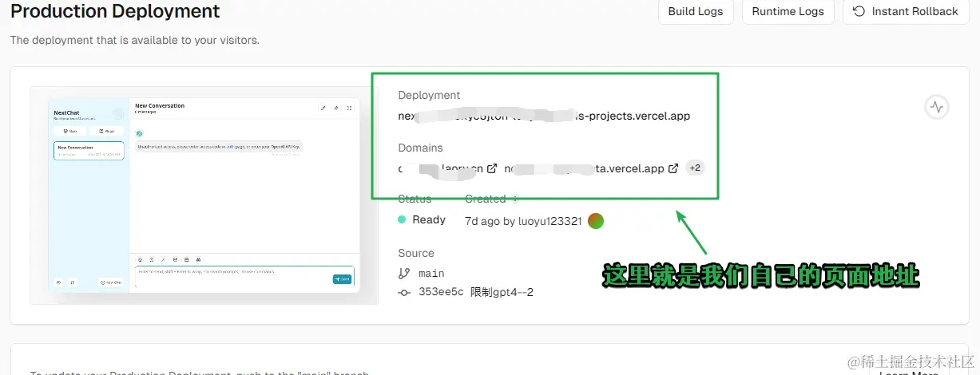This screenshot has height=375, width=980.
Task: Click the commit icon beside 353ee5c
Action: (x=404, y=293)
